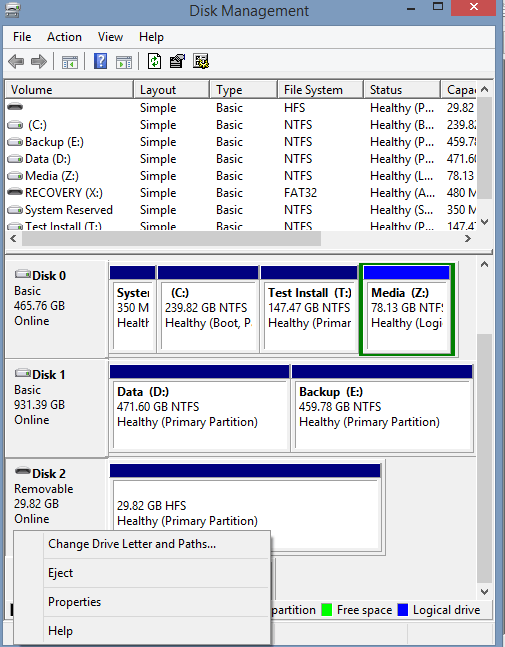This screenshot has height=647, width=505.
Task: Click the Refresh toolbar icon
Action: coord(154,61)
